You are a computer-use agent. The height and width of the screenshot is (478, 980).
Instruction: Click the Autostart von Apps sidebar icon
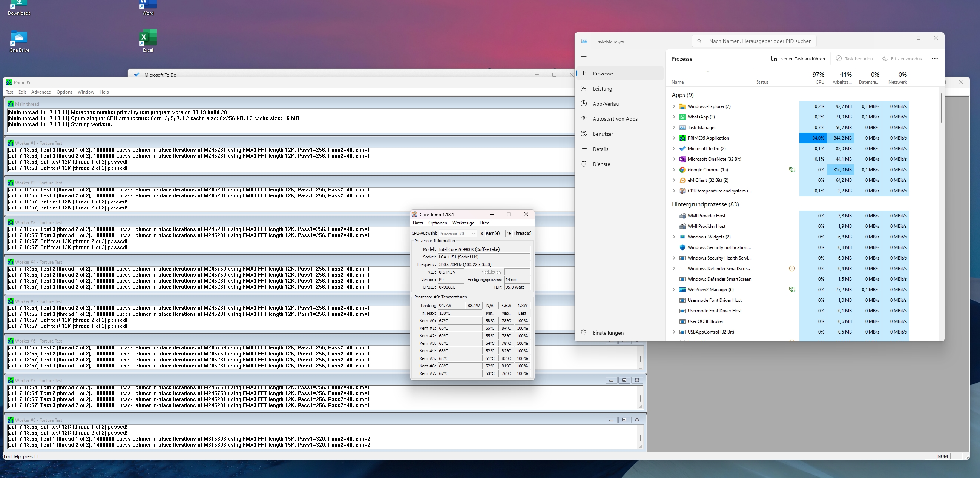584,119
